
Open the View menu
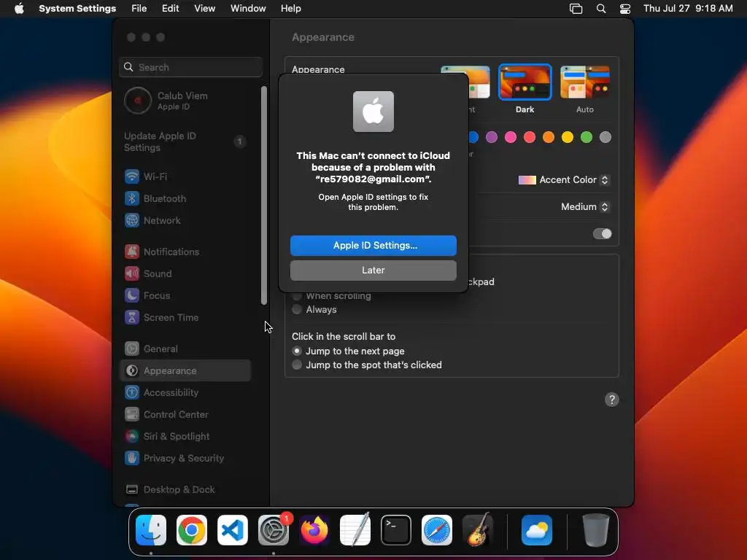205,9
